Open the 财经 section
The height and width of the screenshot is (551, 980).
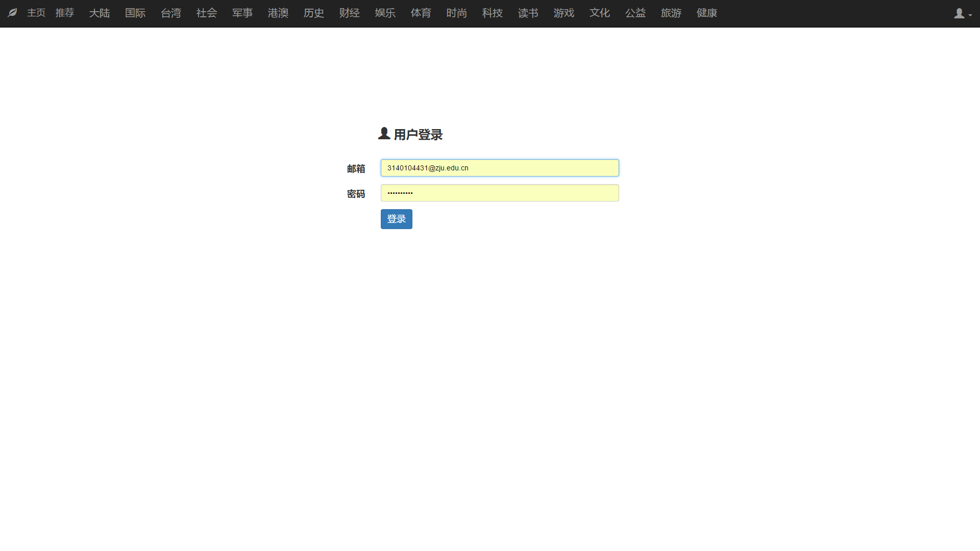pos(350,13)
